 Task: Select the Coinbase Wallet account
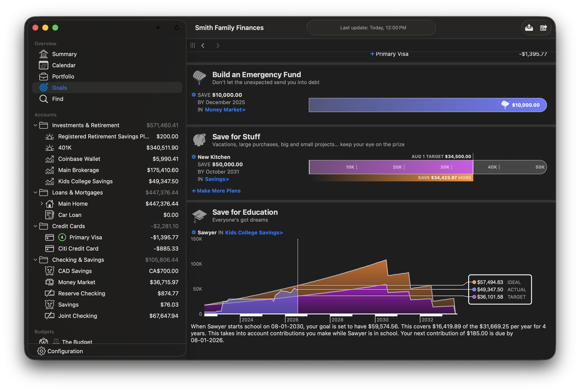(x=107, y=159)
